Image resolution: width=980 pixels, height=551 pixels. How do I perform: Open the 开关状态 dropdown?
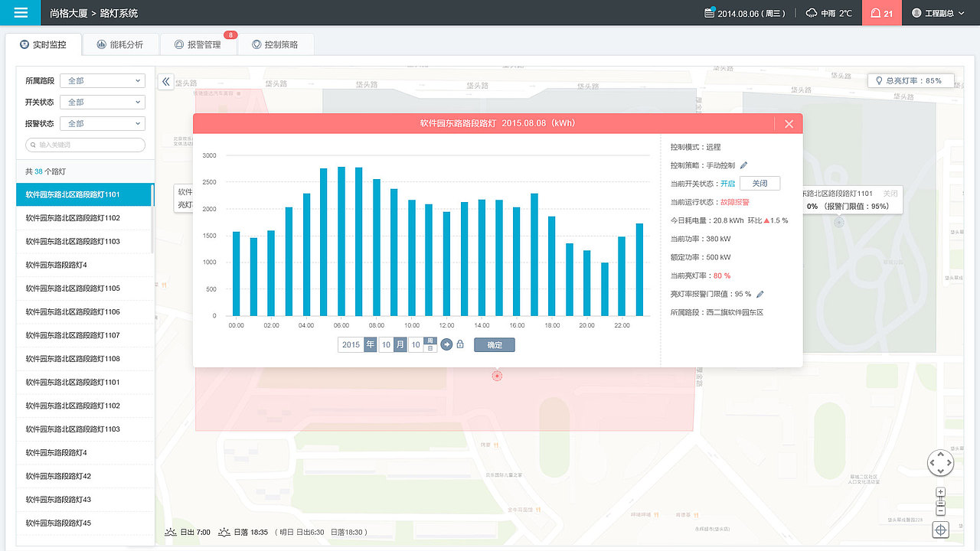coord(103,102)
